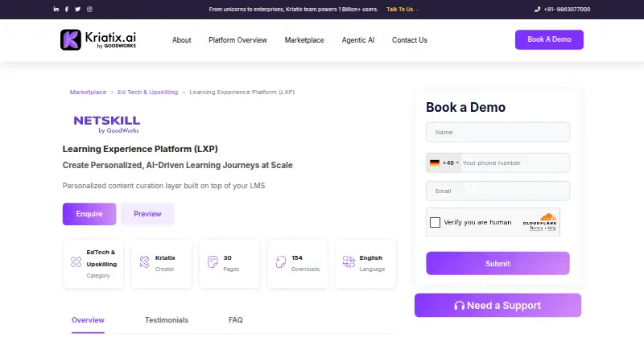Switch to the FAQ tab
This screenshot has height=354, width=644.
tap(235, 320)
